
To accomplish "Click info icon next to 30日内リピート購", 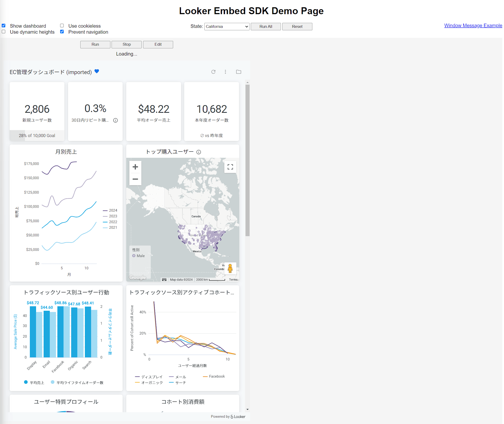I will pyautogui.click(x=116, y=120).
